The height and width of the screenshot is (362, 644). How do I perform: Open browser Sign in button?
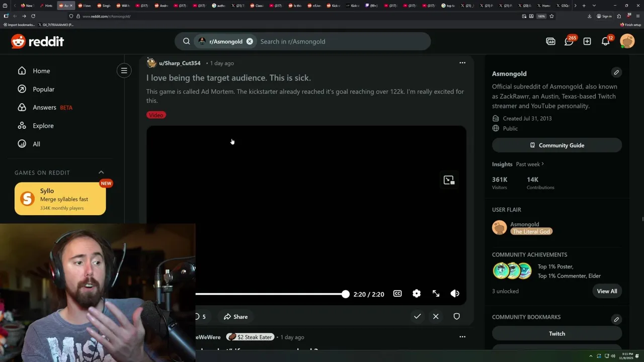(604, 16)
